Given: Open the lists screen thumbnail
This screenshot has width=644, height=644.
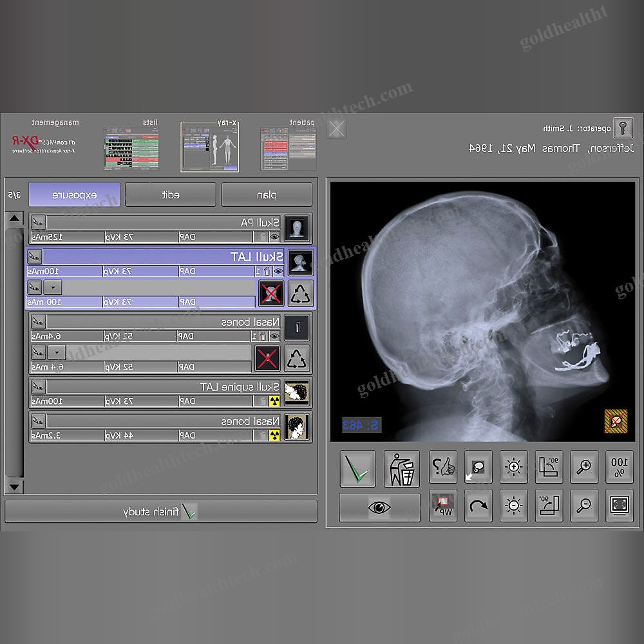Looking at the screenshot, I should tap(131, 149).
